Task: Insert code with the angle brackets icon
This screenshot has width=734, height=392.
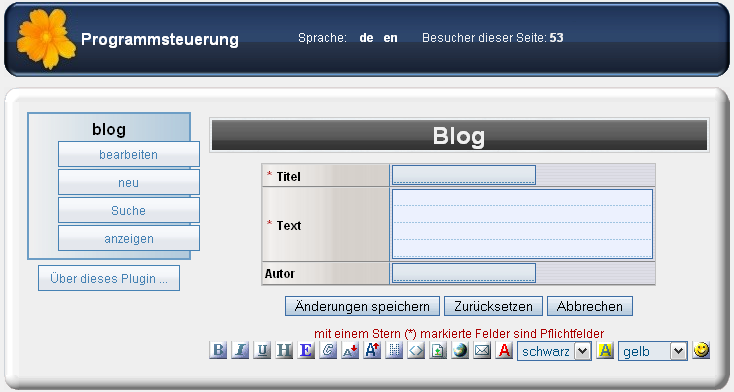Action: point(416,350)
